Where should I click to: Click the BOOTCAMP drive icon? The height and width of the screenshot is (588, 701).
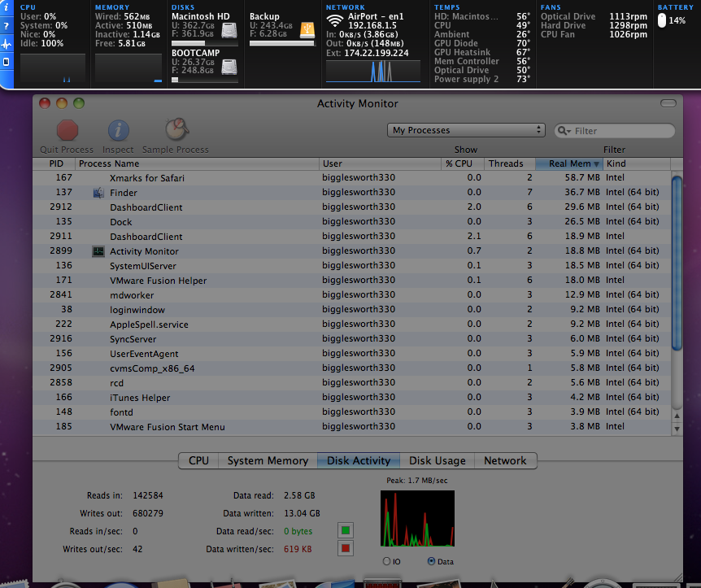(229, 67)
